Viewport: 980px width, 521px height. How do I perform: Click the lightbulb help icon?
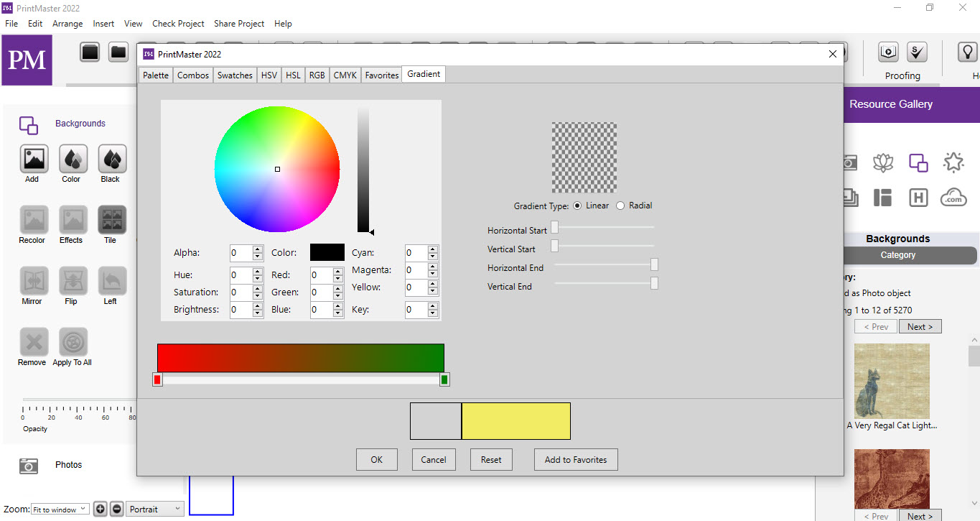968,52
